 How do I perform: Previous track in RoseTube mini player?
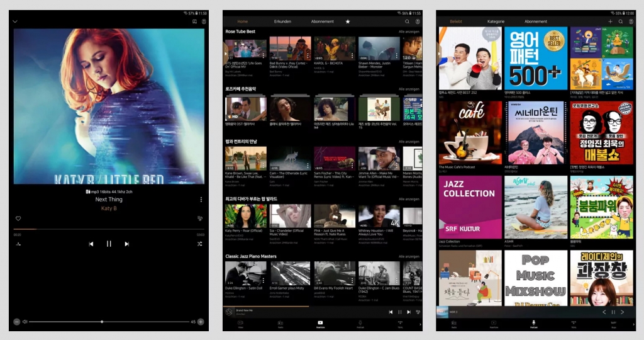(391, 312)
